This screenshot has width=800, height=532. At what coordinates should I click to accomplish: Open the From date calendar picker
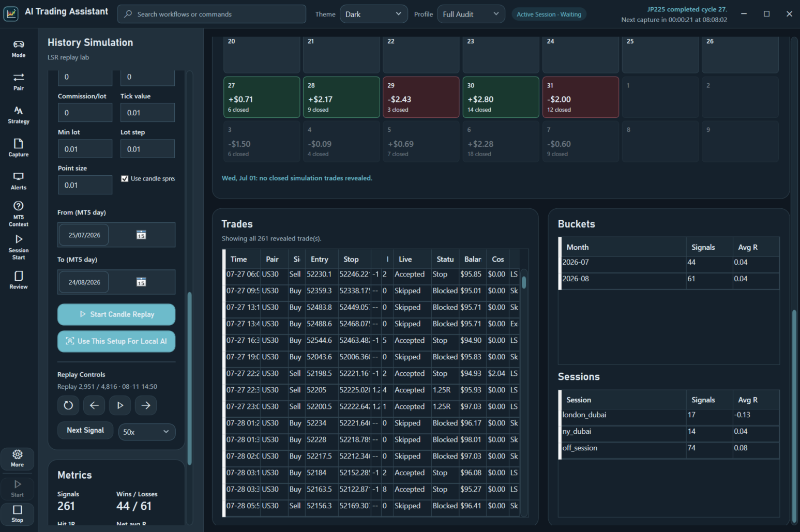[141, 235]
